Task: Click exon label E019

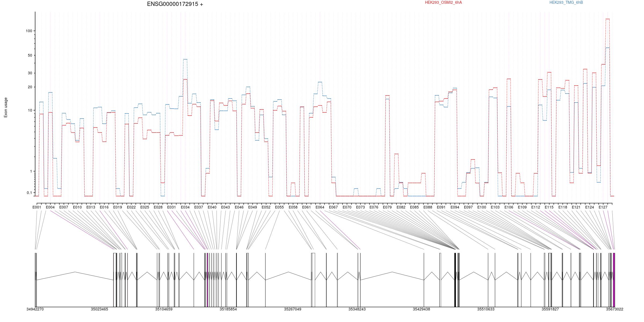Action: [118, 207]
